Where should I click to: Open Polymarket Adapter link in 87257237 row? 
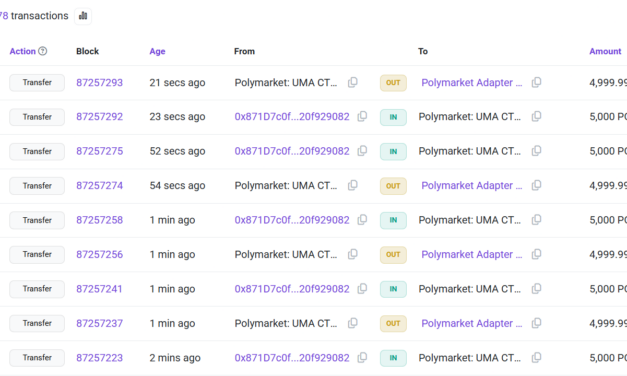click(x=471, y=323)
